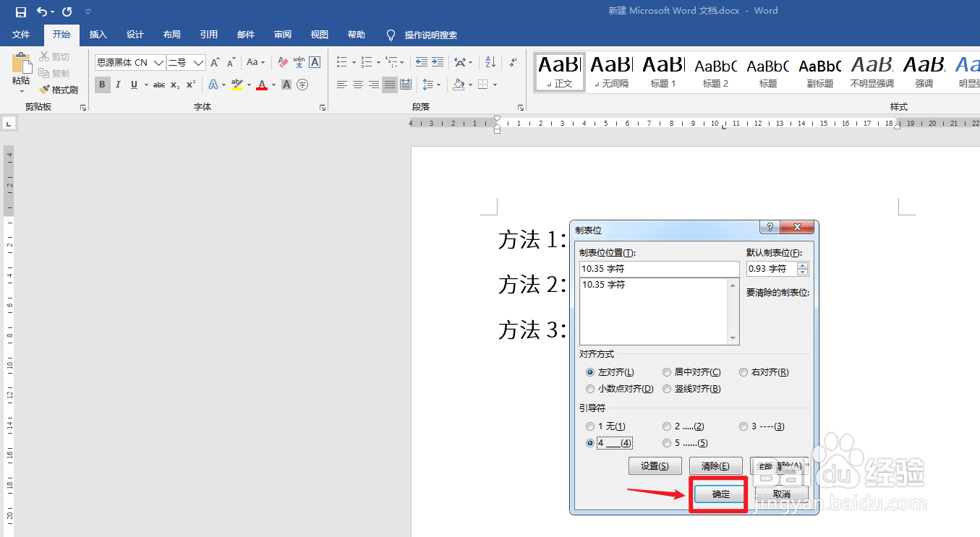Toggle Italic formatting
Screen dimensions: 980x537
[119, 85]
